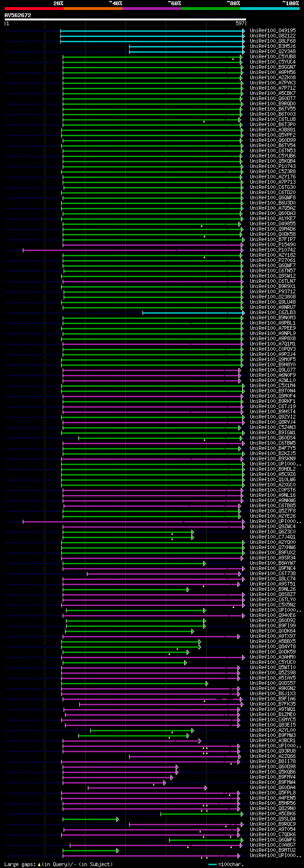The width and height of the screenshot is (304, 868).
Task: Select the UniRef100_Q9LG77 label
Action: coord(273,370)
